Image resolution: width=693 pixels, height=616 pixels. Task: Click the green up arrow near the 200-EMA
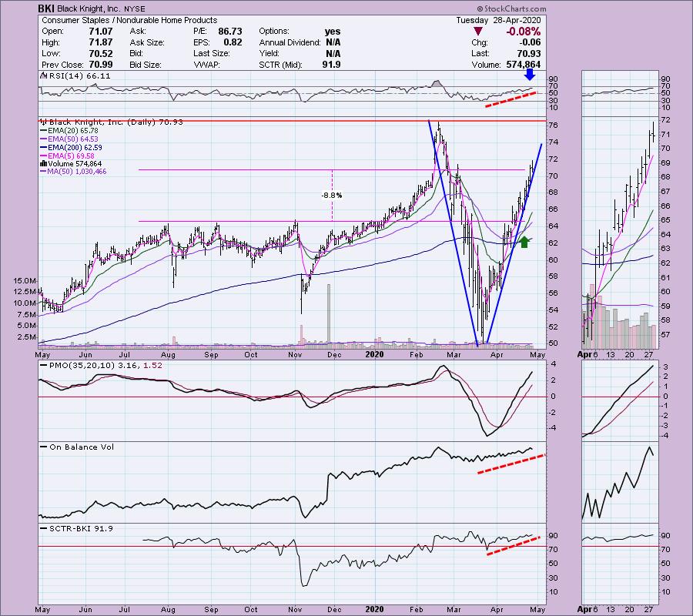coord(524,242)
